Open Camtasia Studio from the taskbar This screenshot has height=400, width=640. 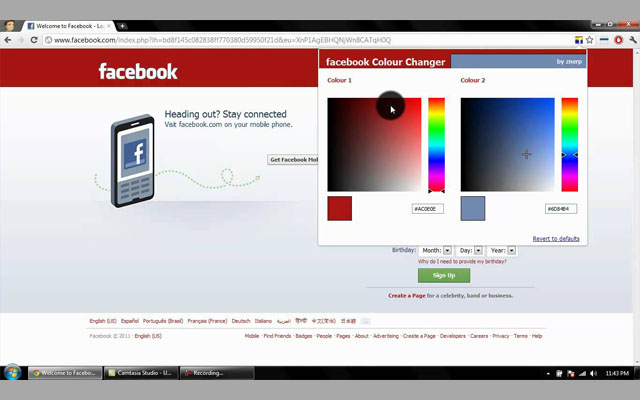pyautogui.click(x=140, y=372)
